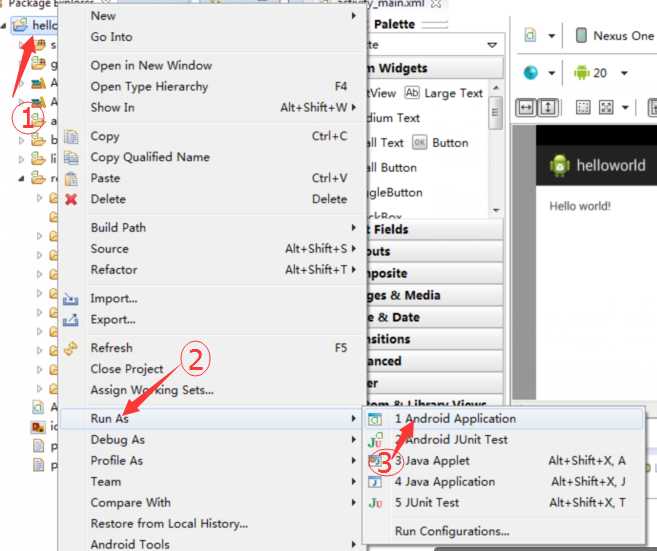Click the Copy icon in context menu
Screen dimensions: 657x551
pos(71,137)
